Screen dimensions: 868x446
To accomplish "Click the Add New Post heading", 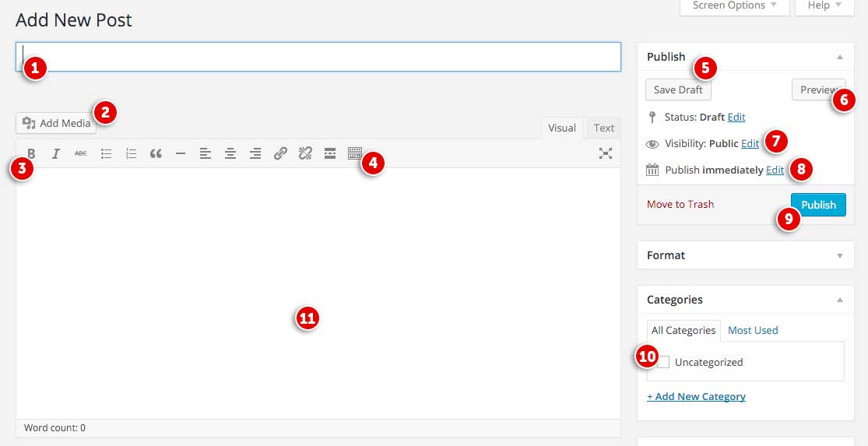I will point(74,20).
